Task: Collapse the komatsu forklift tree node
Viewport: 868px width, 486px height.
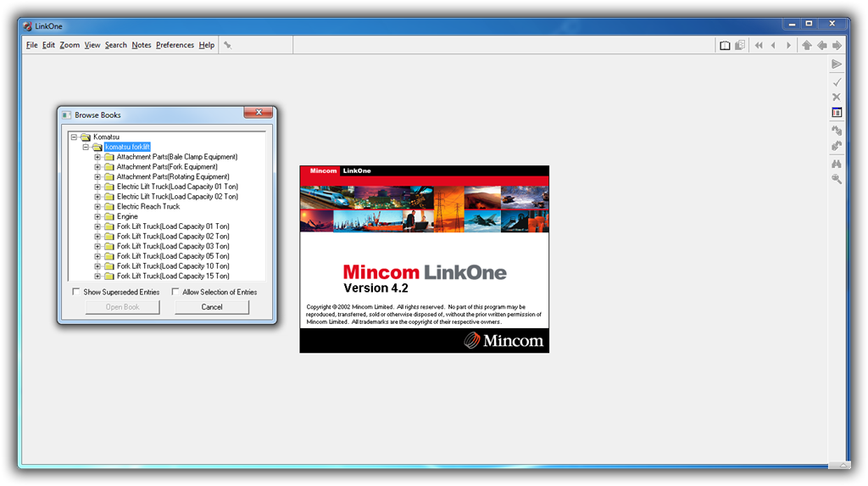Action: [x=86, y=147]
